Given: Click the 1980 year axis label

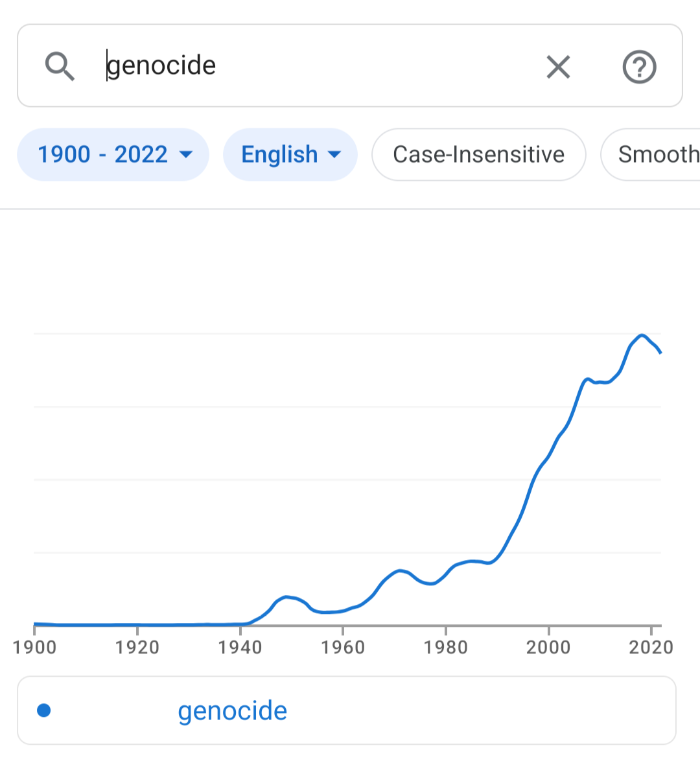Looking at the screenshot, I should (446, 648).
